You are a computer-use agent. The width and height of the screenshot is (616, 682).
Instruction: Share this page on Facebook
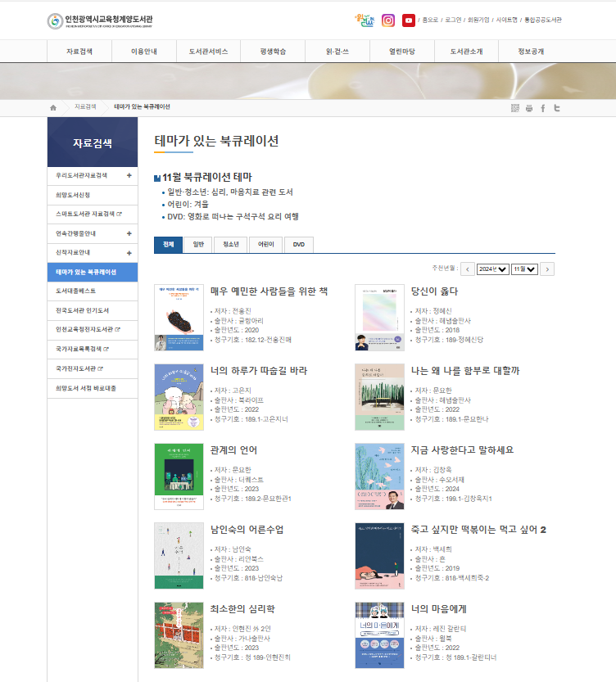pos(542,108)
